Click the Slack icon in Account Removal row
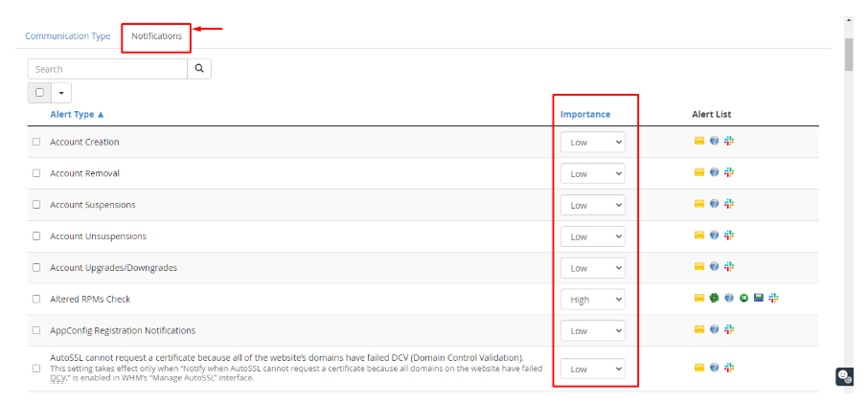Image resolution: width=868 pixels, height=403 pixels. [729, 172]
